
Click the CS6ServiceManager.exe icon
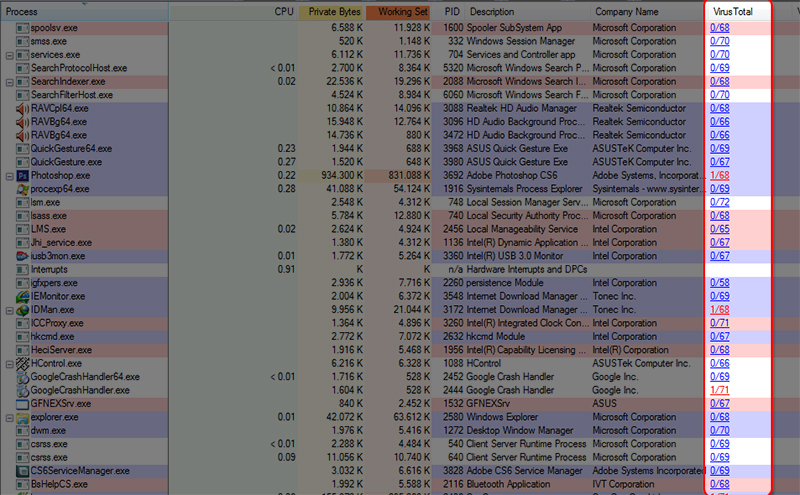coord(22,471)
